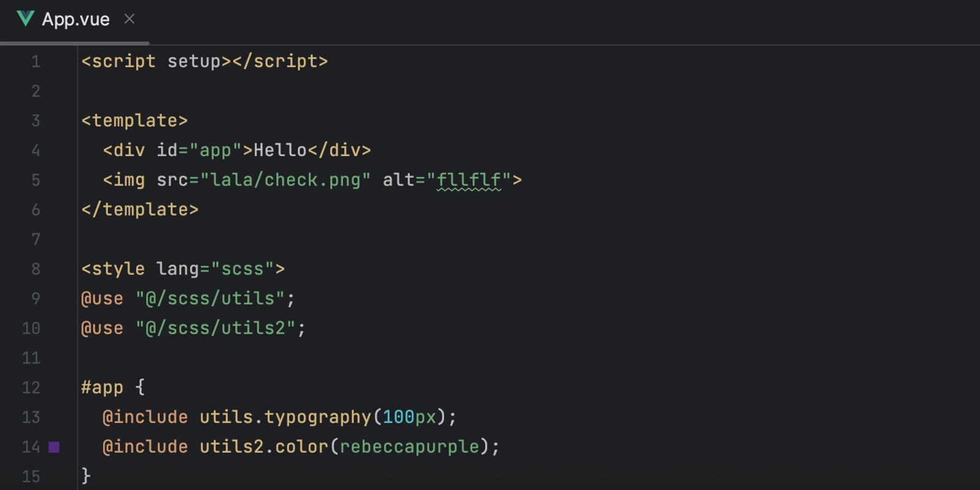980x490 pixels.
Task: Click the Vue file icon in tab
Action: 25,18
